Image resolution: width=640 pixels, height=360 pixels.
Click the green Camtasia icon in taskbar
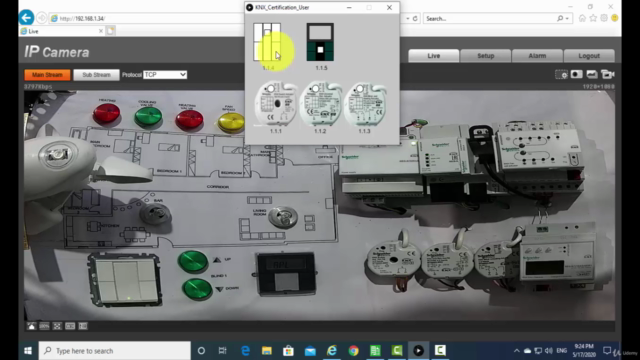[397, 351]
